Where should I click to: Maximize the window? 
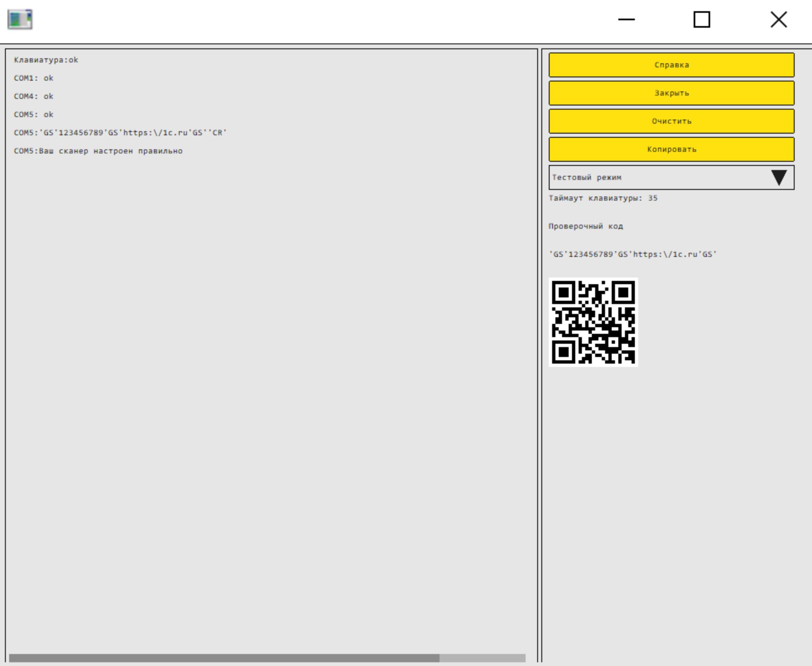click(701, 19)
